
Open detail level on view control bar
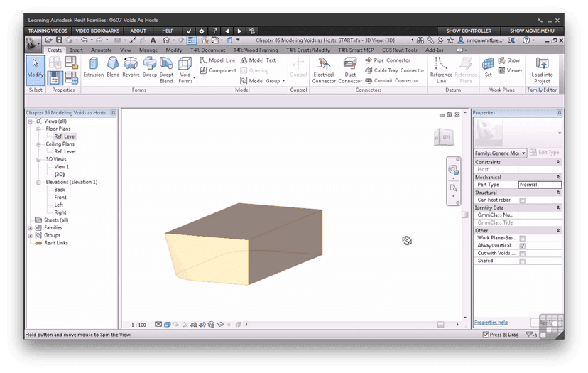point(158,325)
